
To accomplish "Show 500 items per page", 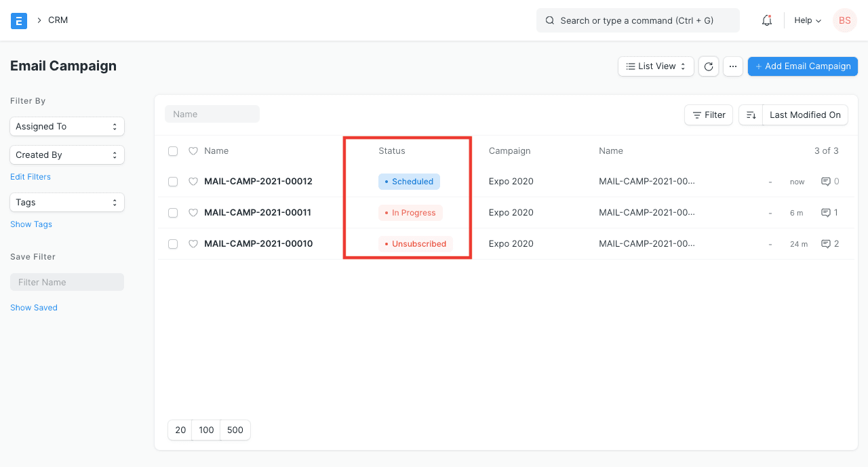I will click(235, 430).
